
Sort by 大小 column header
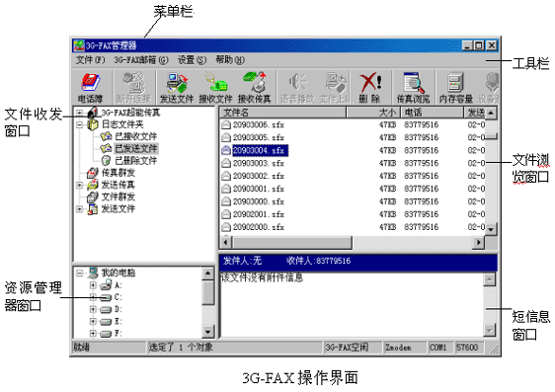pos(373,113)
